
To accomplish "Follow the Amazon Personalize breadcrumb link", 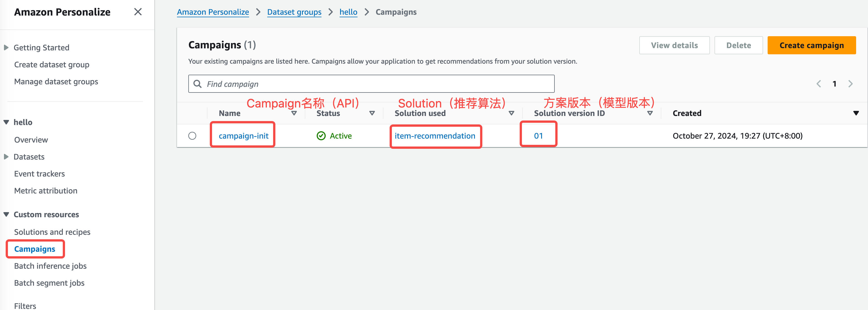I will tap(213, 12).
